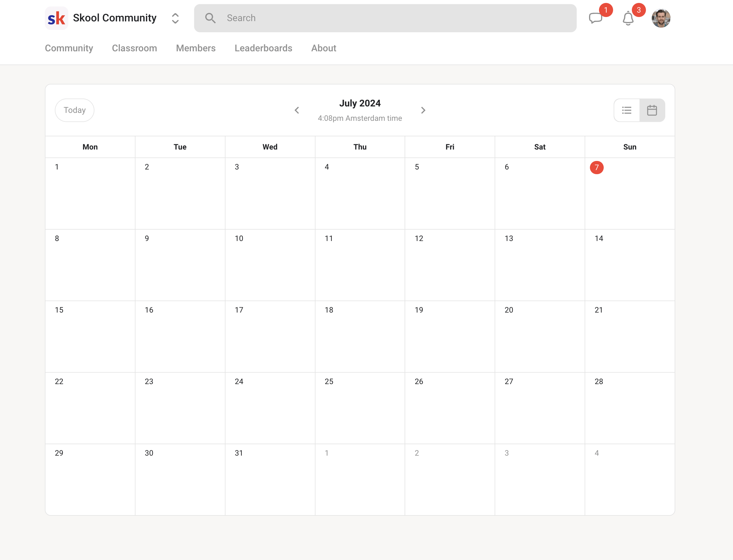Go to previous month arrow
This screenshot has height=560, width=733.
point(297,110)
